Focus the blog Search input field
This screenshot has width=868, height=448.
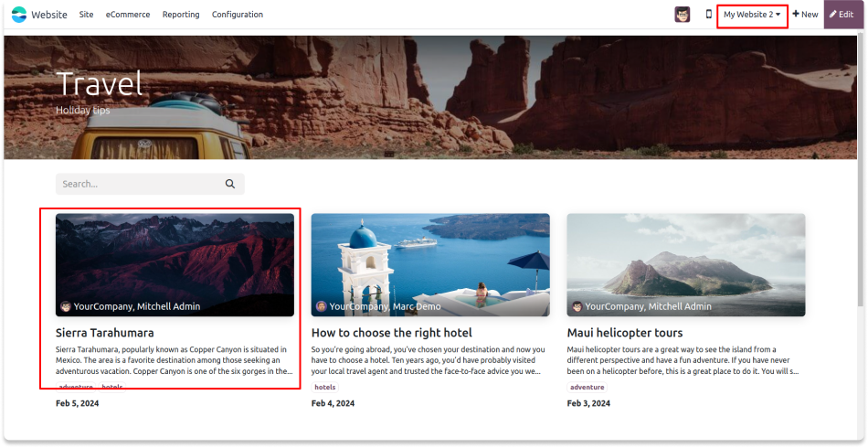click(137, 184)
